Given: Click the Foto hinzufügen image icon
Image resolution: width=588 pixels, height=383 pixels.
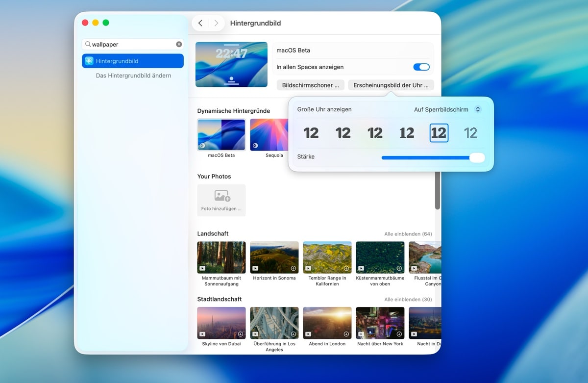Looking at the screenshot, I should click(221, 196).
